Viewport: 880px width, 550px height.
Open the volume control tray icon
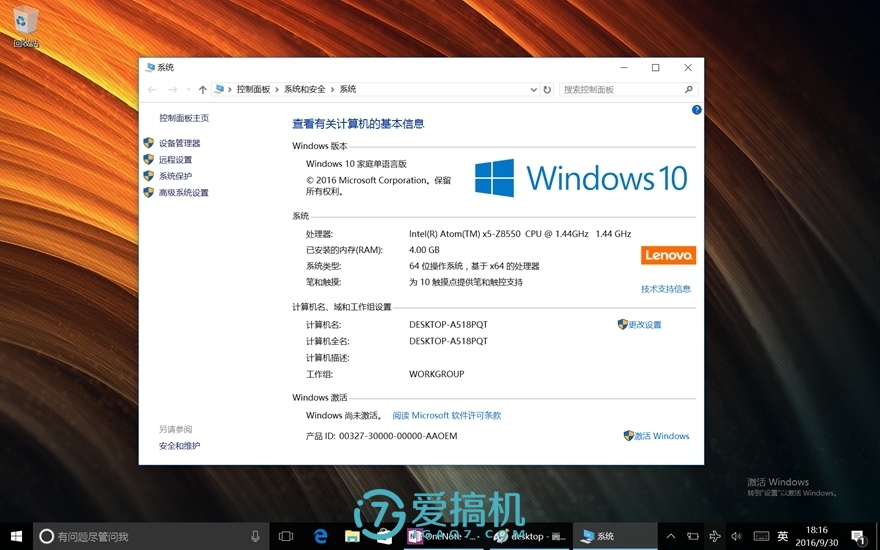[x=737, y=537]
